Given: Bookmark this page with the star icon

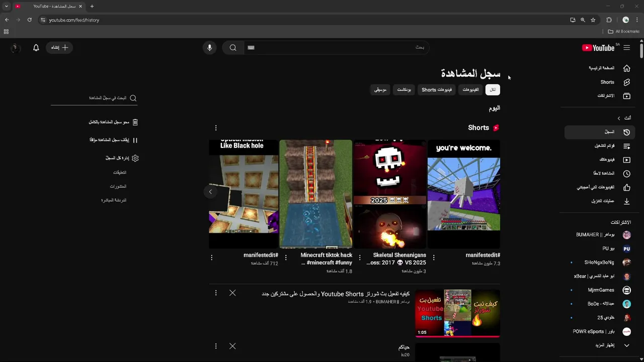Looking at the screenshot, I should pyautogui.click(x=593, y=20).
